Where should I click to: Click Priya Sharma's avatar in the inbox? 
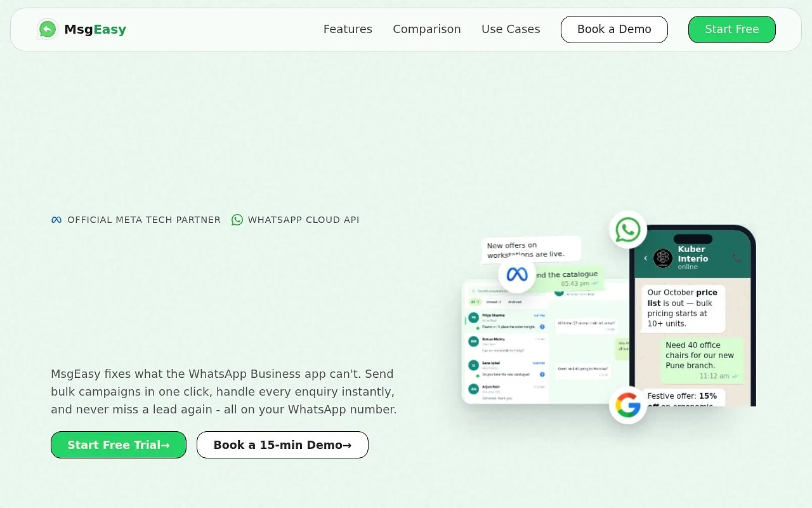pyautogui.click(x=473, y=317)
